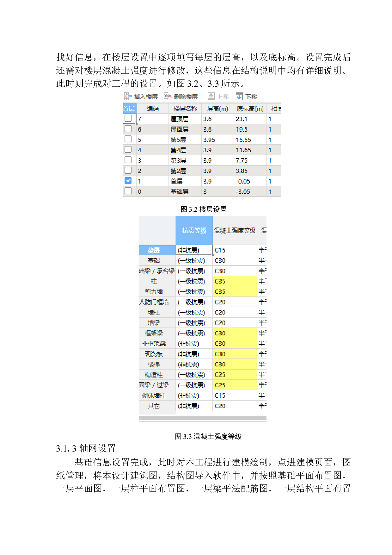Select the 基础 row header
Screen dimensions: 392x555
(157, 260)
